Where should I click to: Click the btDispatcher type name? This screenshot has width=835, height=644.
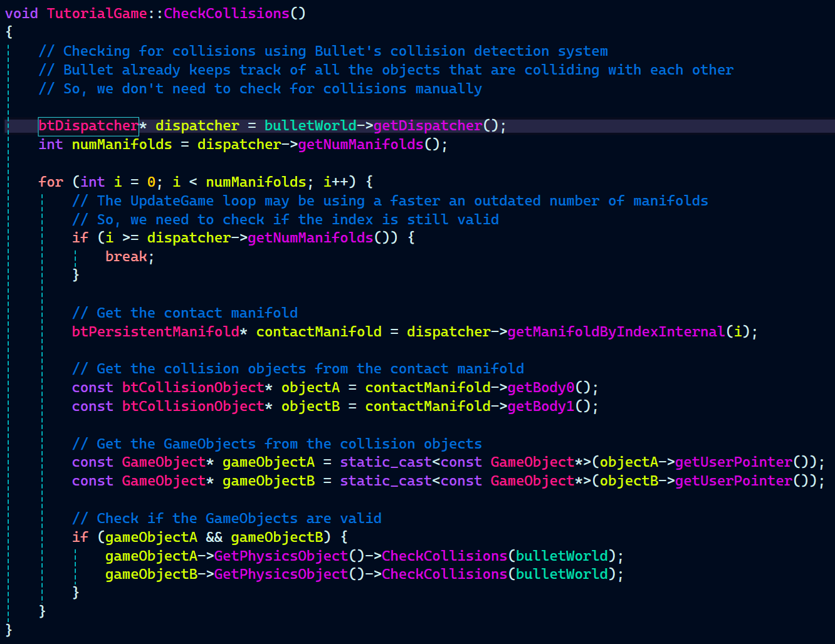88,126
